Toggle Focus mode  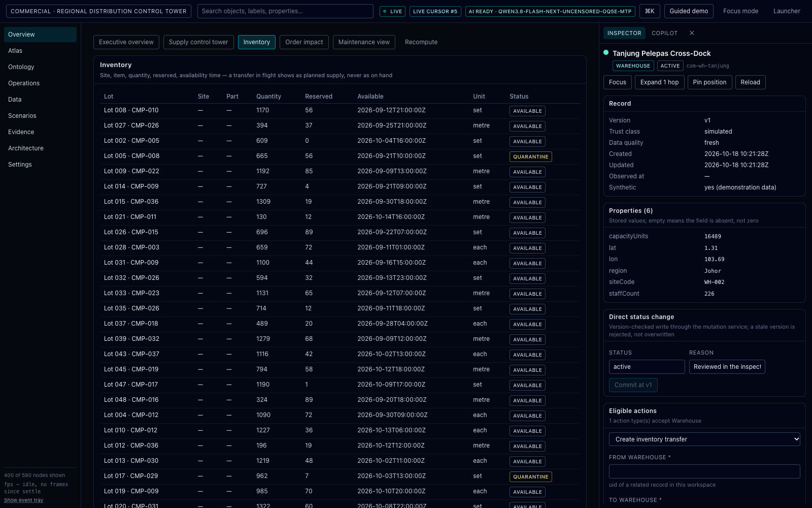tap(740, 11)
